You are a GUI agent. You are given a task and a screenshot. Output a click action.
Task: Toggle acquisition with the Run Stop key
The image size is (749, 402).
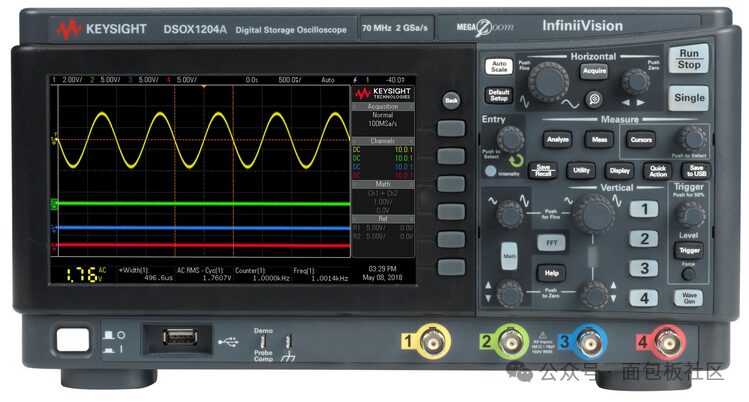click(x=688, y=59)
